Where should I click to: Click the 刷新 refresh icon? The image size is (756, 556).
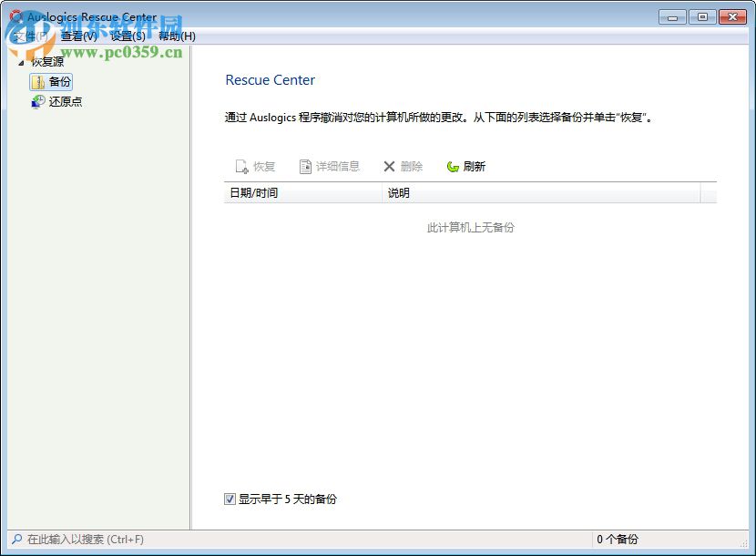(451, 166)
